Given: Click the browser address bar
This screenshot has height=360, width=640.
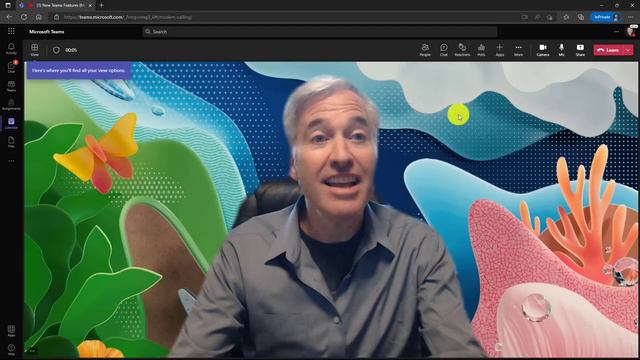Looking at the screenshot, I should point(286,17).
